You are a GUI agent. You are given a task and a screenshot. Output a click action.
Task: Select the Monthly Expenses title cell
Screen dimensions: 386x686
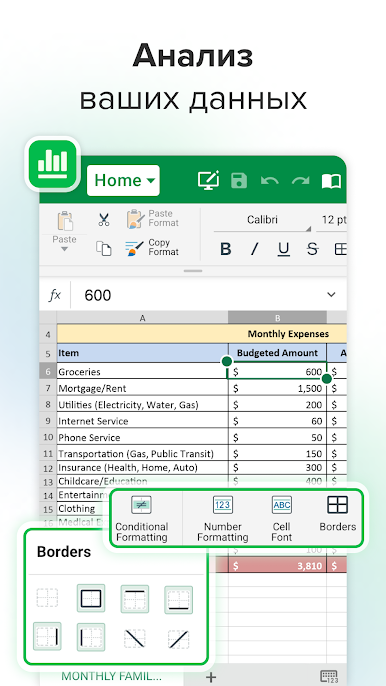click(x=202, y=334)
